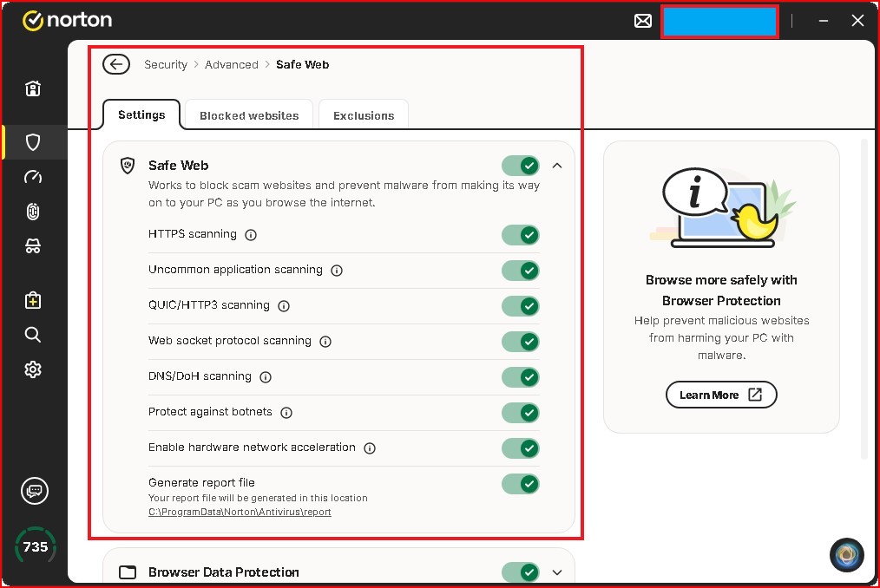Open the Settings gear sidebar icon
The width and height of the screenshot is (880, 588).
click(x=33, y=369)
